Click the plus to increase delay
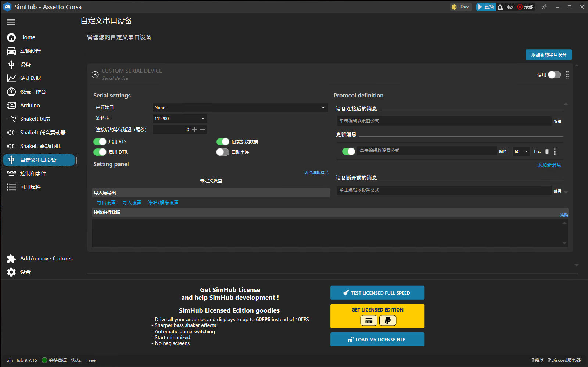Screen dimensions: 588x367 click(x=194, y=130)
